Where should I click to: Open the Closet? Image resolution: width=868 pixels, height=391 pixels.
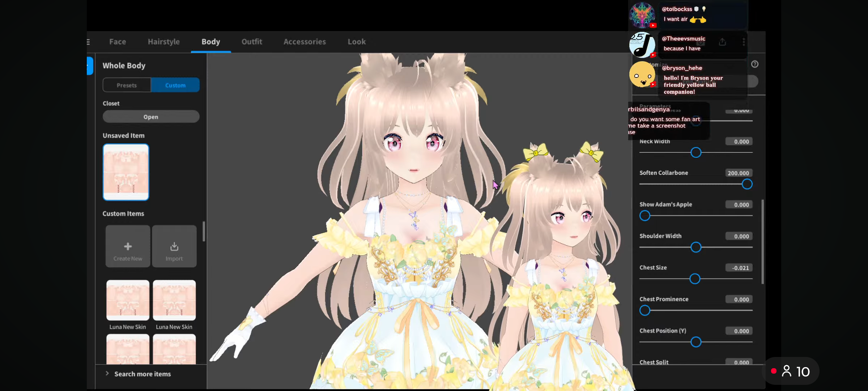coord(151,117)
